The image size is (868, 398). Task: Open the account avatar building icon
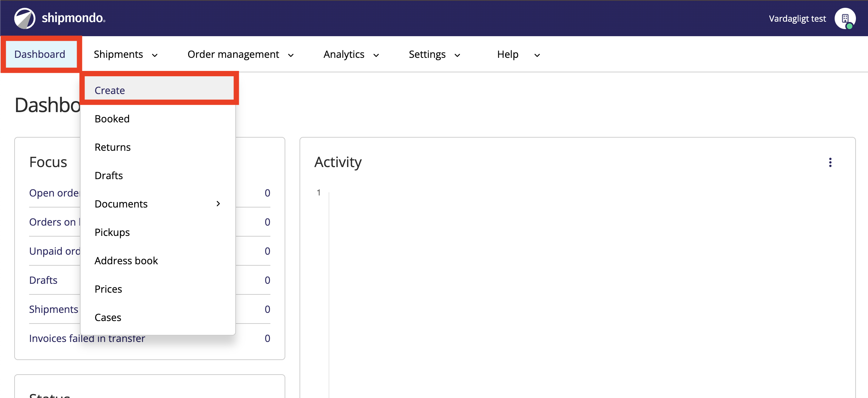tap(845, 18)
